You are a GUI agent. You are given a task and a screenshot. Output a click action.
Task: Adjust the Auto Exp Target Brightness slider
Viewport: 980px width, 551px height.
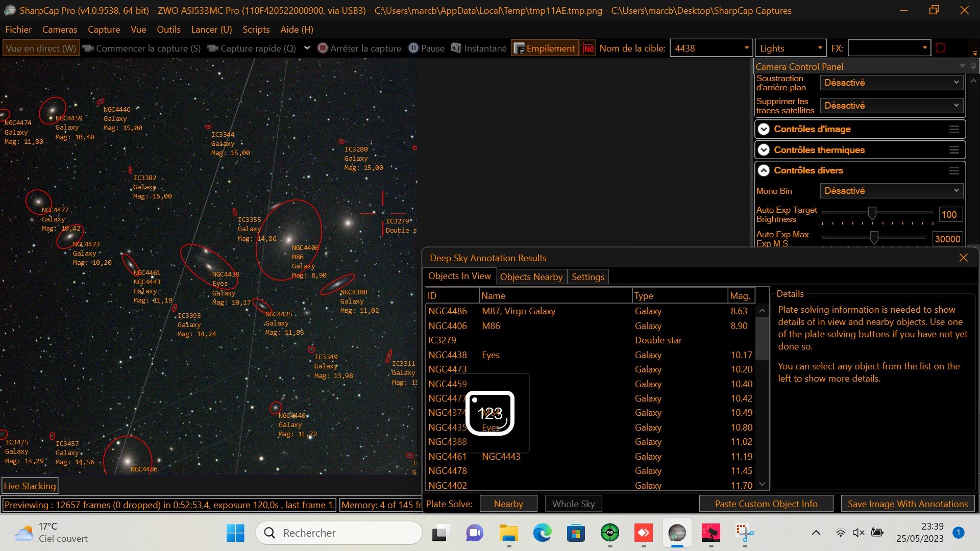pos(872,213)
